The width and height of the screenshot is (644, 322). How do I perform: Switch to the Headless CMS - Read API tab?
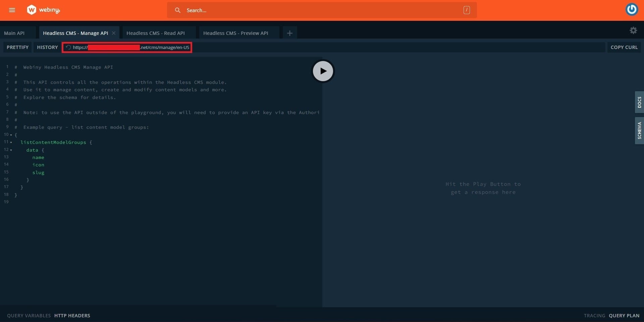click(155, 33)
